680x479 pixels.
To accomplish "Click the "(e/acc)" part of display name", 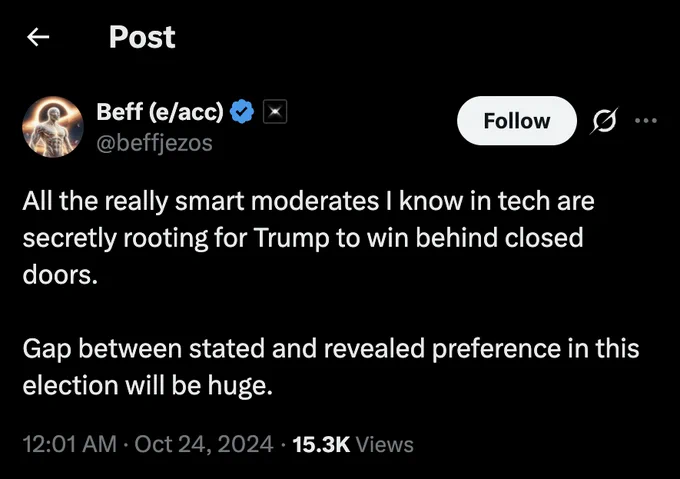I will (x=186, y=111).
